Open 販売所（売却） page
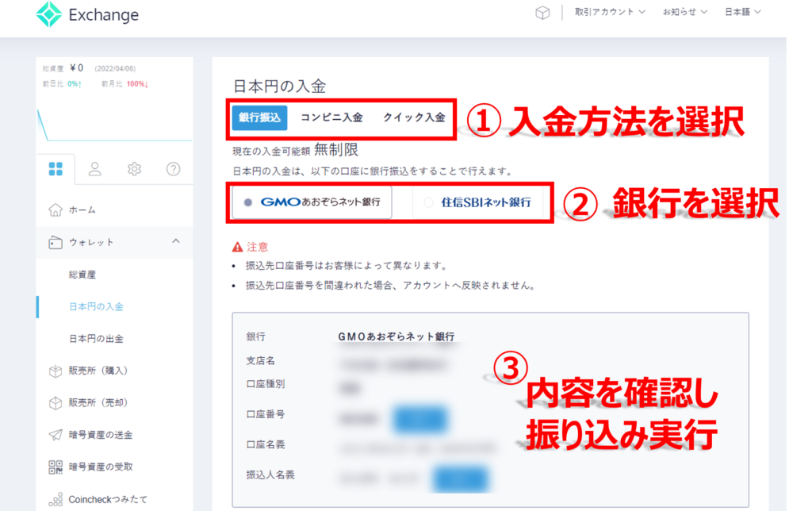 [98, 403]
